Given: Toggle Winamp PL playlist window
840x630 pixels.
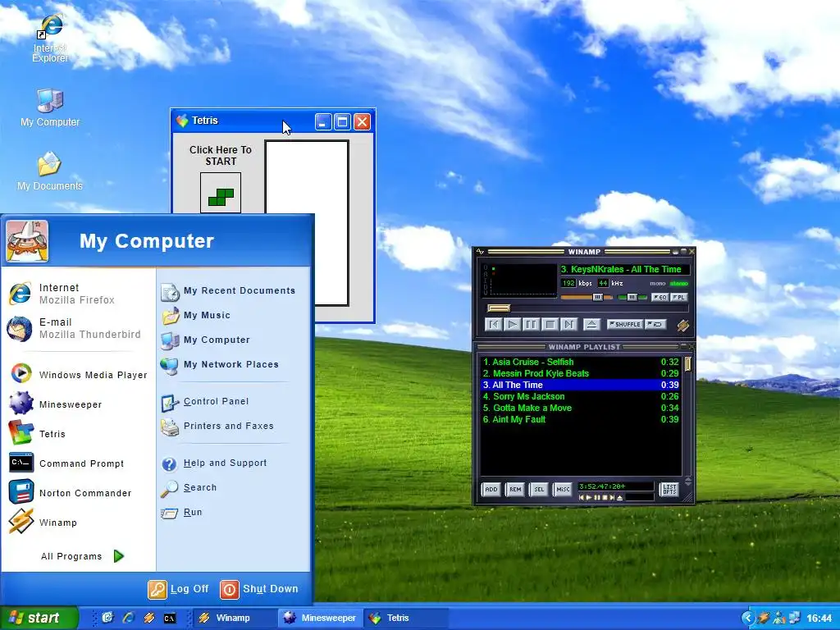Looking at the screenshot, I should 678,297.
